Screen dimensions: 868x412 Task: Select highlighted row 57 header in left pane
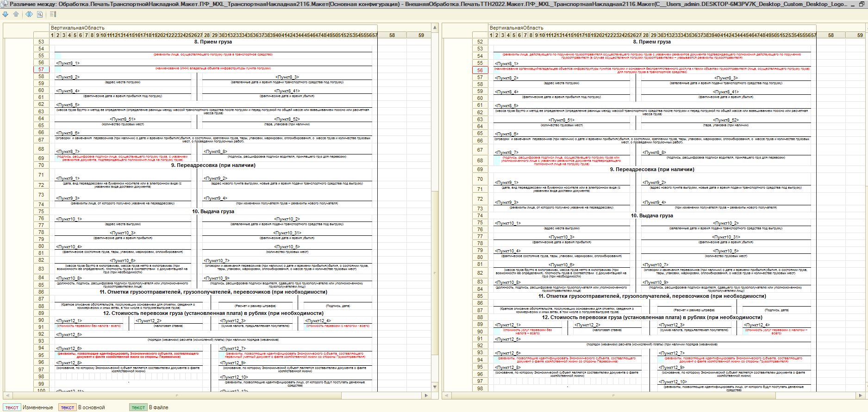click(41, 69)
